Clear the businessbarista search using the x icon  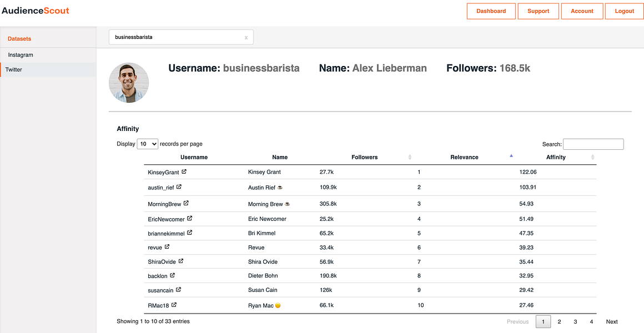coord(246,37)
